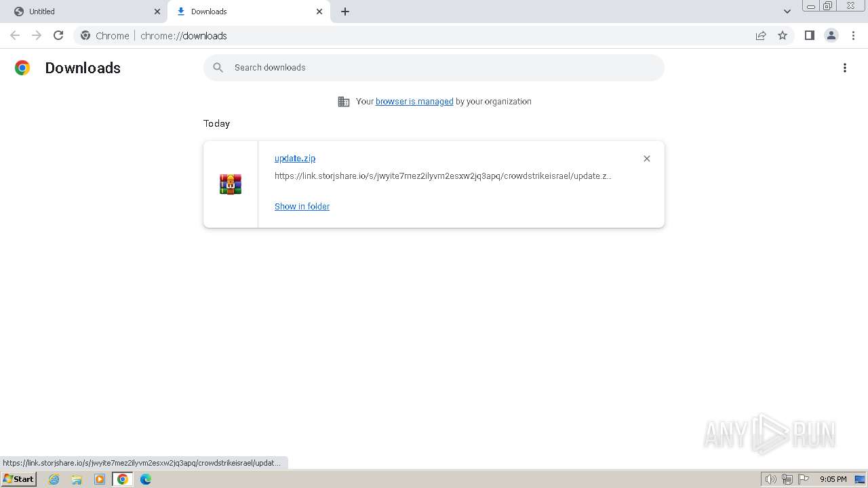The height and width of the screenshot is (488, 868).
Task: Share this page icon
Action: pos(761,35)
